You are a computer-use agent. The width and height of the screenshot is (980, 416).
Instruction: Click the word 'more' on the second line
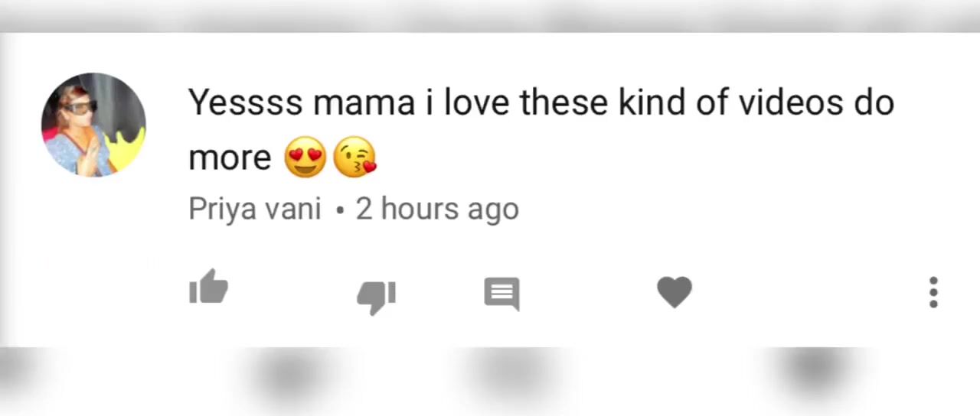[230, 158]
